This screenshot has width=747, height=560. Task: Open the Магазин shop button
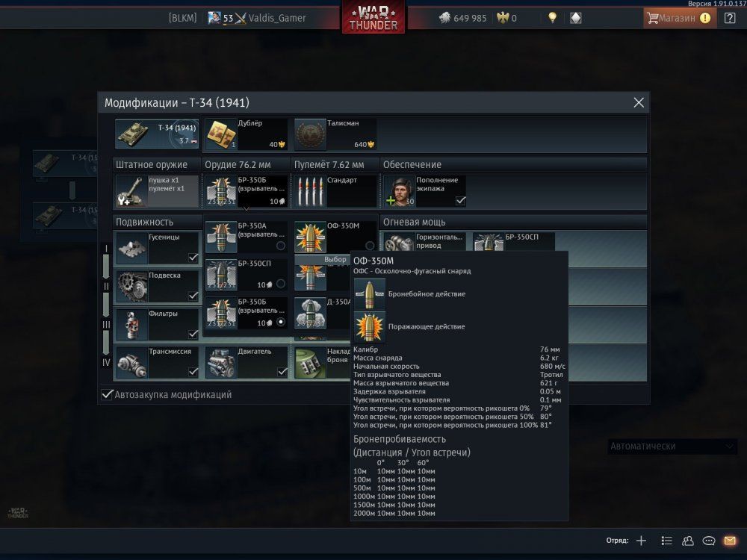tap(680, 18)
